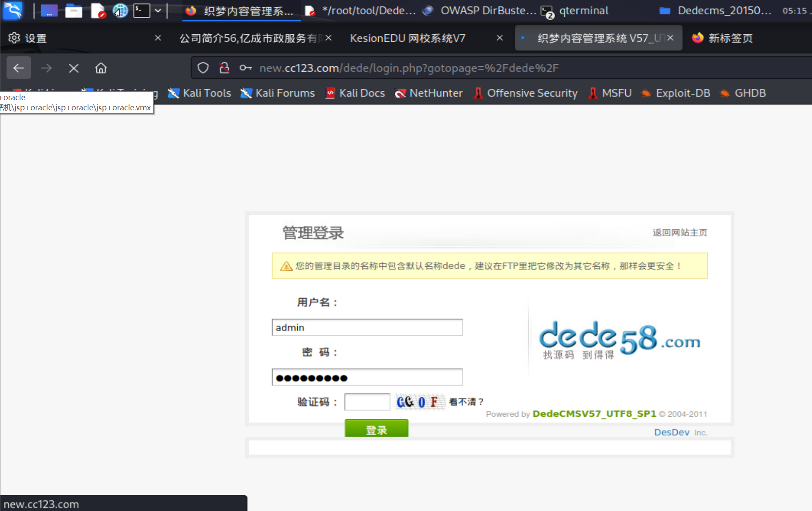Open the DesDev link

click(671, 432)
